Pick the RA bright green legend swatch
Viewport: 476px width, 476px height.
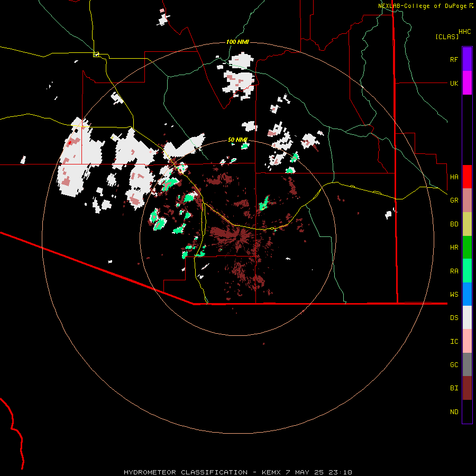point(467,271)
